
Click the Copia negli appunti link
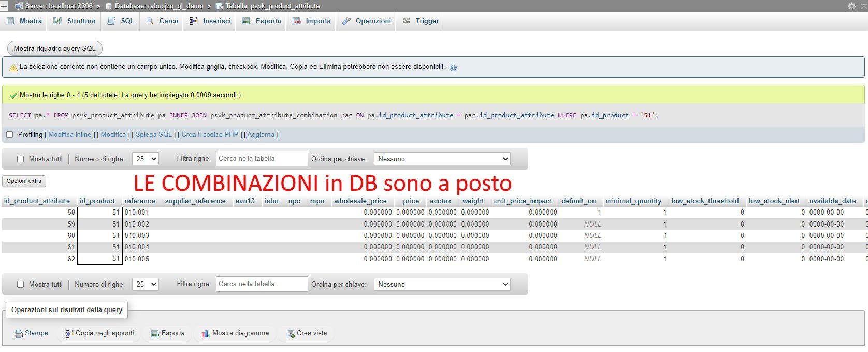coord(105,333)
